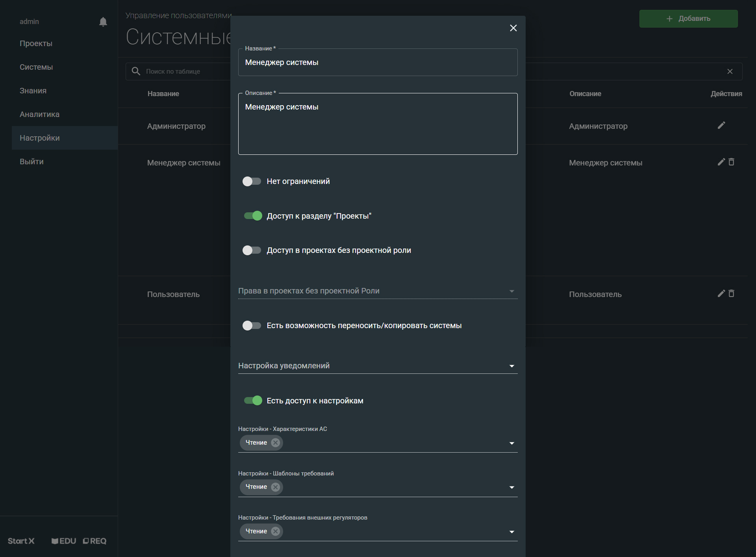Screen dimensions: 756x557
Task: Clear the table search with X icon
Action: 730,71
